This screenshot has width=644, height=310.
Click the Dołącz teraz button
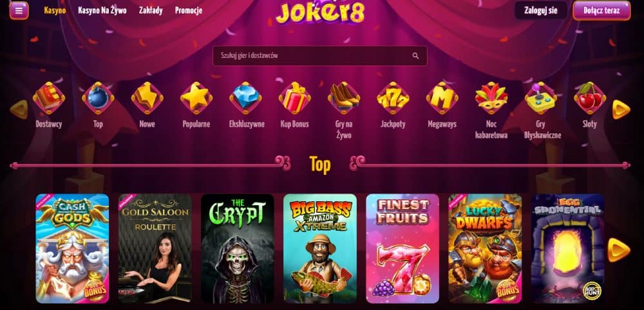pos(601,11)
